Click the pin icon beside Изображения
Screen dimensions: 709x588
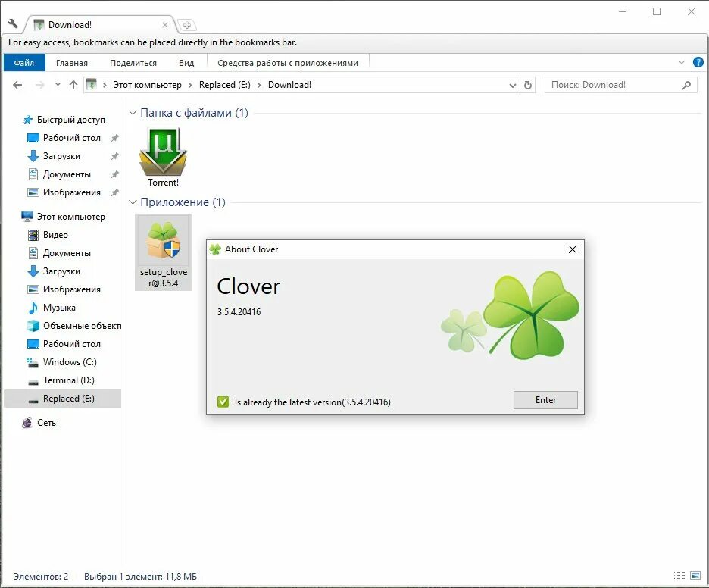(x=115, y=192)
